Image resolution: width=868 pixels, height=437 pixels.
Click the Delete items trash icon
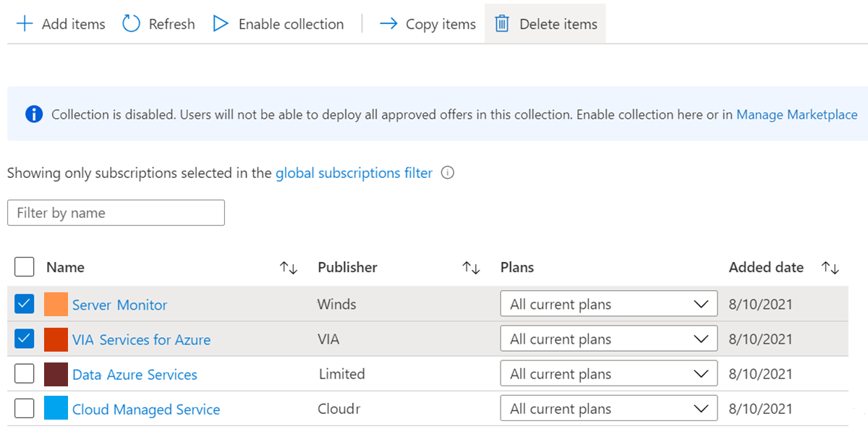(x=502, y=24)
